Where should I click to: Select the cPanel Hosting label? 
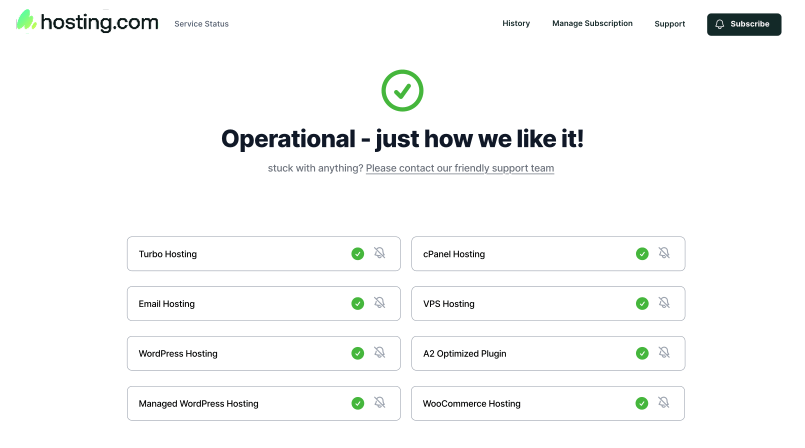[454, 254]
